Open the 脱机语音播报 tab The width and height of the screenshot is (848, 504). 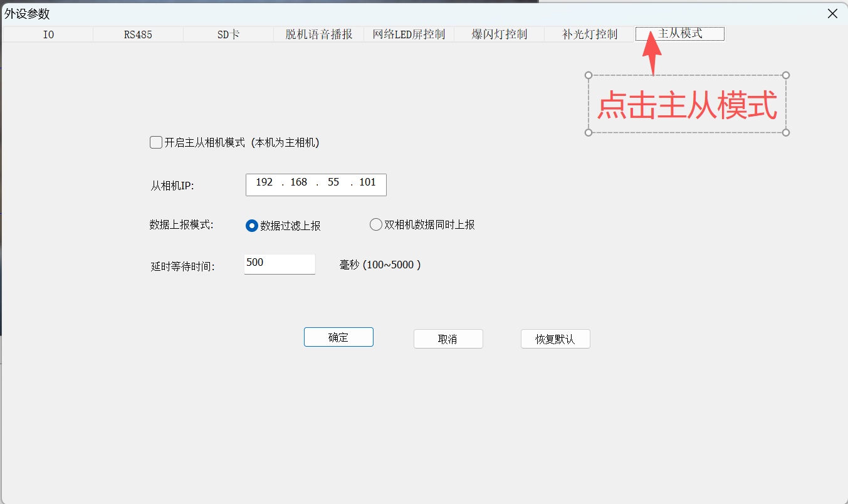[318, 34]
